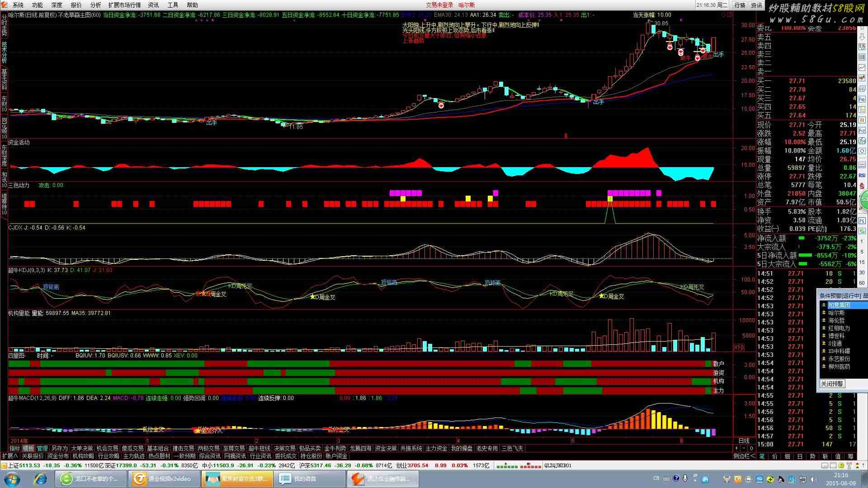Click the 行情 button at top right
Viewport: 868px width, 488px height.
tap(740, 5)
